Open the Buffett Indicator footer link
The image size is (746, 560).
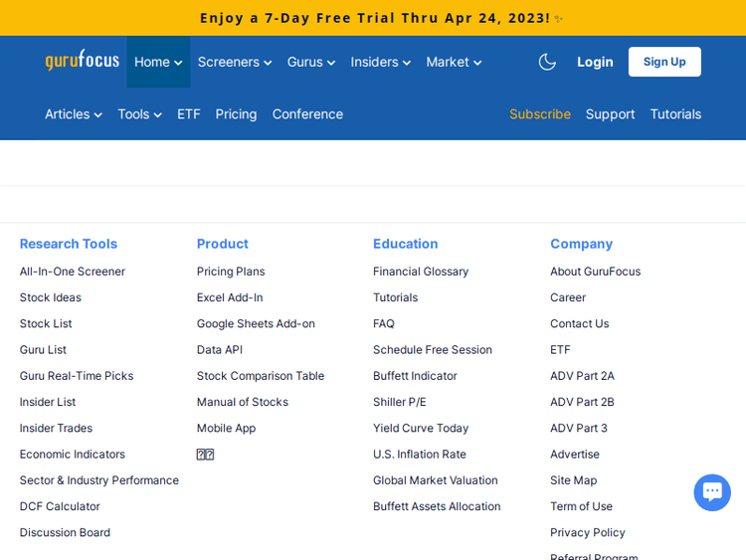[415, 376]
